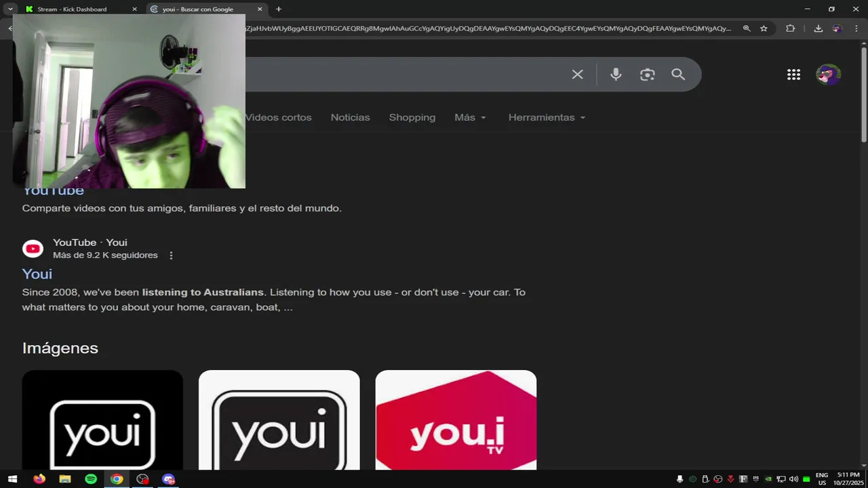Open the Shopping filter
Screen dimensions: 868x488
click(x=412, y=117)
